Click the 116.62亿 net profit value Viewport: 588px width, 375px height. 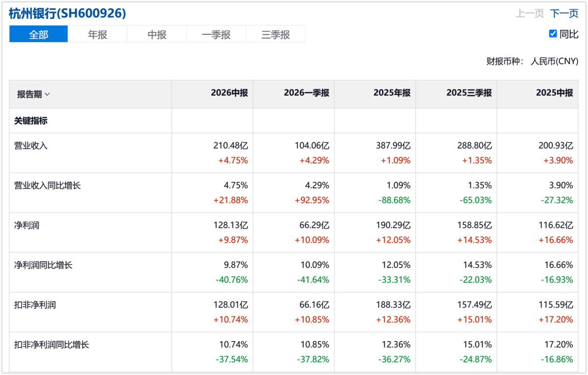pyautogui.click(x=556, y=225)
